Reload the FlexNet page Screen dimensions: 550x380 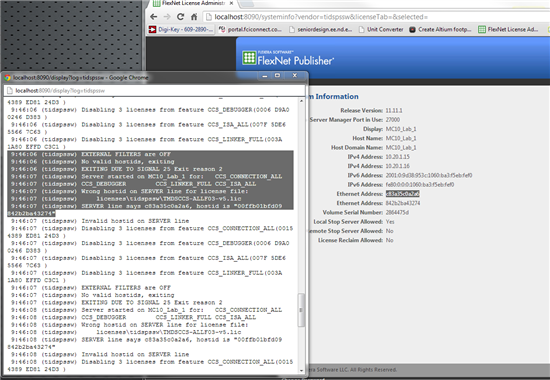click(x=180, y=16)
